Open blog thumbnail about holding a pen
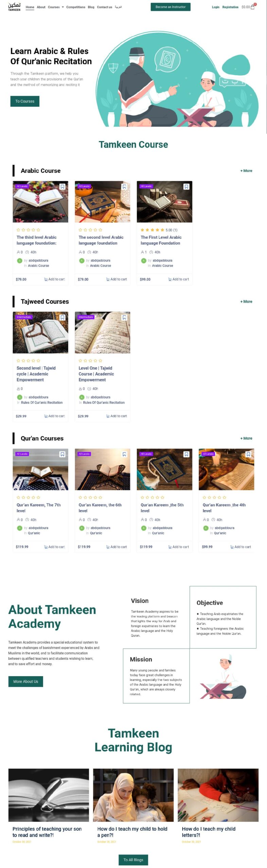267x868 pixels. point(133,795)
